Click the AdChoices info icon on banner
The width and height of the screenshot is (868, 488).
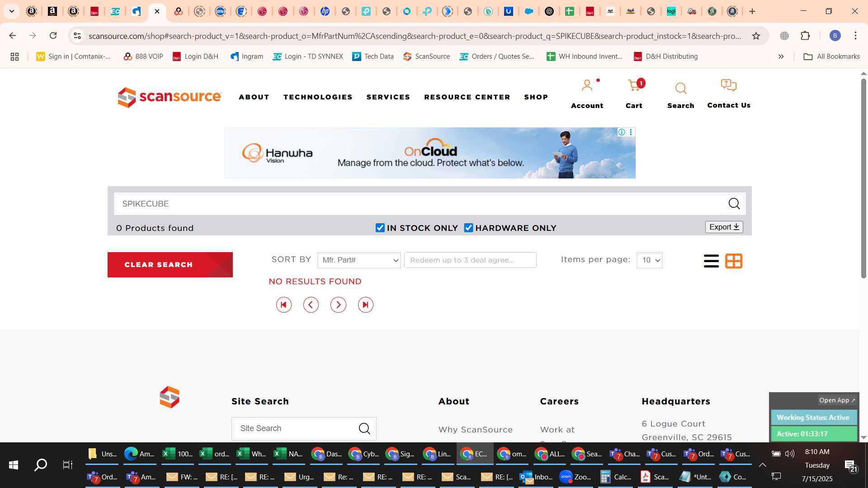click(622, 132)
